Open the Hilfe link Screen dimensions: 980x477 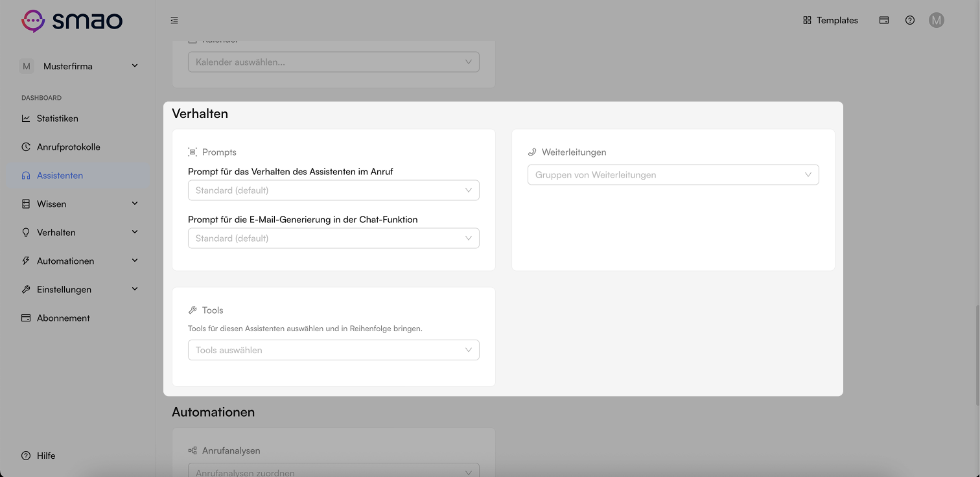tap(39, 456)
